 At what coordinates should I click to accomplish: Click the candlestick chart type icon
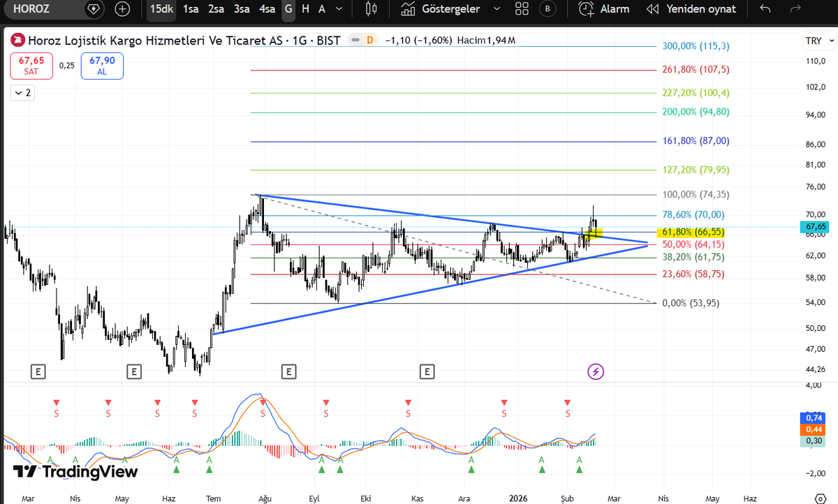click(370, 9)
